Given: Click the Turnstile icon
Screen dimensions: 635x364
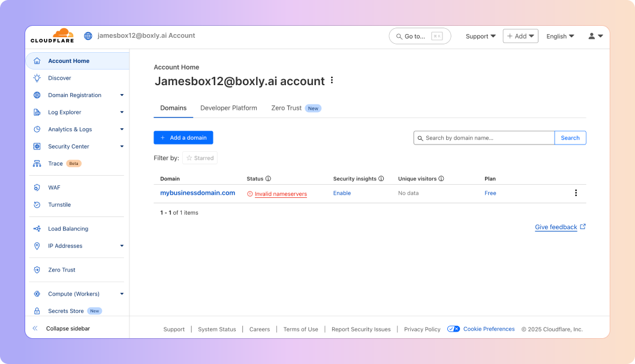Looking at the screenshot, I should (x=37, y=204).
